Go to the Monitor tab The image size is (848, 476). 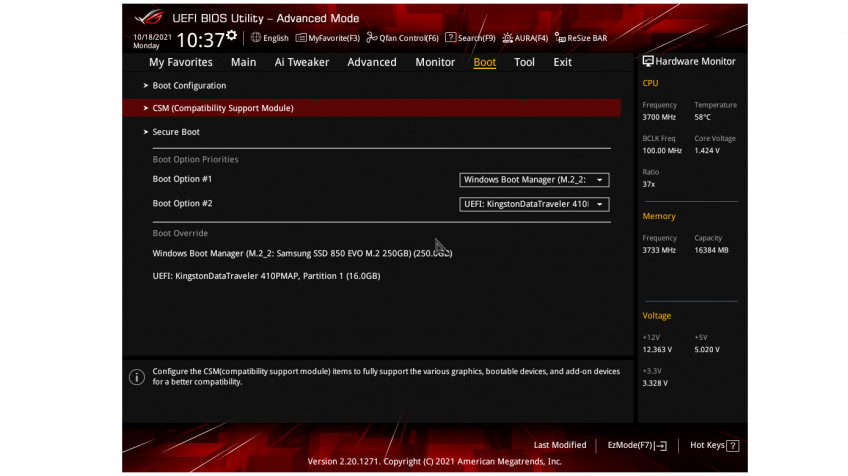[x=435, y=62]
